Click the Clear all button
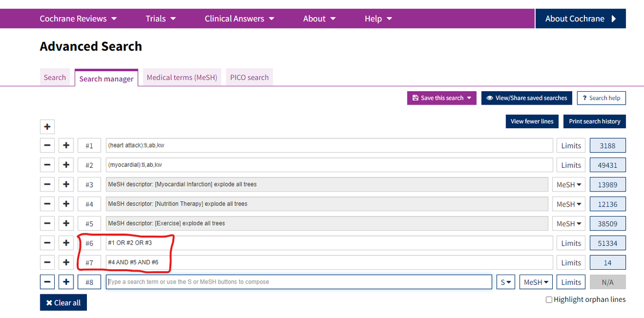The width and height of the screenshot is (644, 318). coord(63,302)
